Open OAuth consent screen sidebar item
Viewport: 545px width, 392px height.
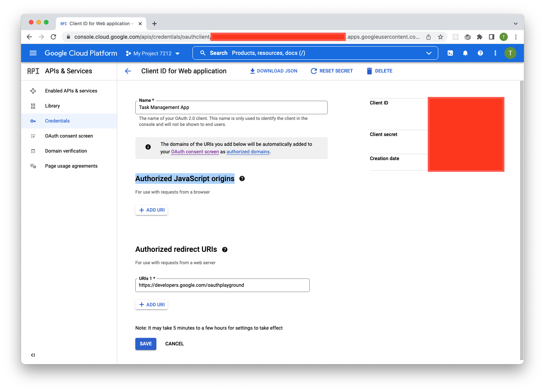69,136
